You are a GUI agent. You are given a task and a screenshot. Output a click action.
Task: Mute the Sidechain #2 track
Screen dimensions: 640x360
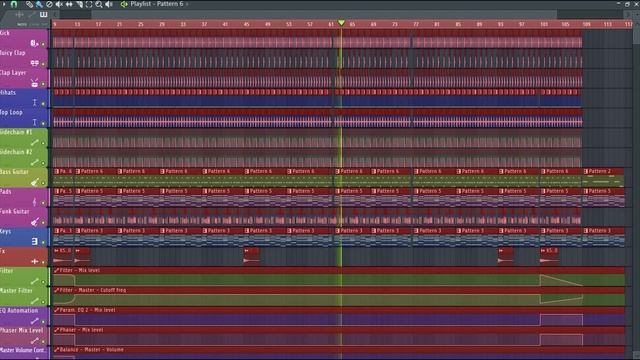pos(43,162)
